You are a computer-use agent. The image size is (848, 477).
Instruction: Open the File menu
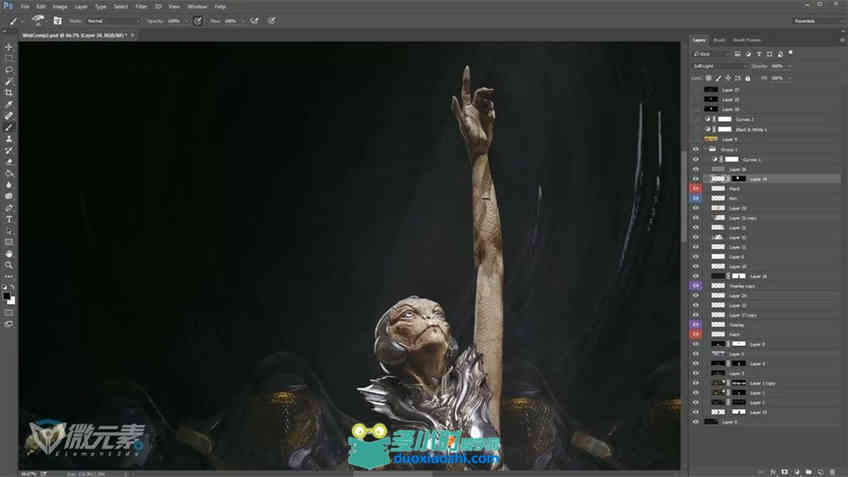click(x=25, y=6)
